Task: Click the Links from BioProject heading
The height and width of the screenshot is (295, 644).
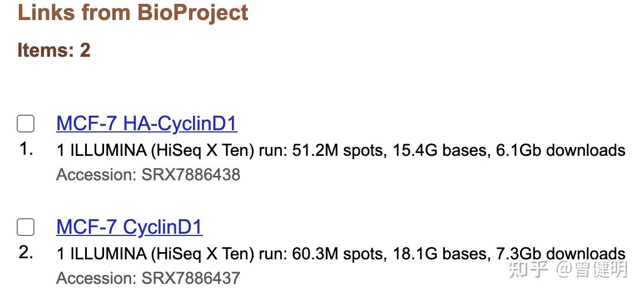Action: 133,13
